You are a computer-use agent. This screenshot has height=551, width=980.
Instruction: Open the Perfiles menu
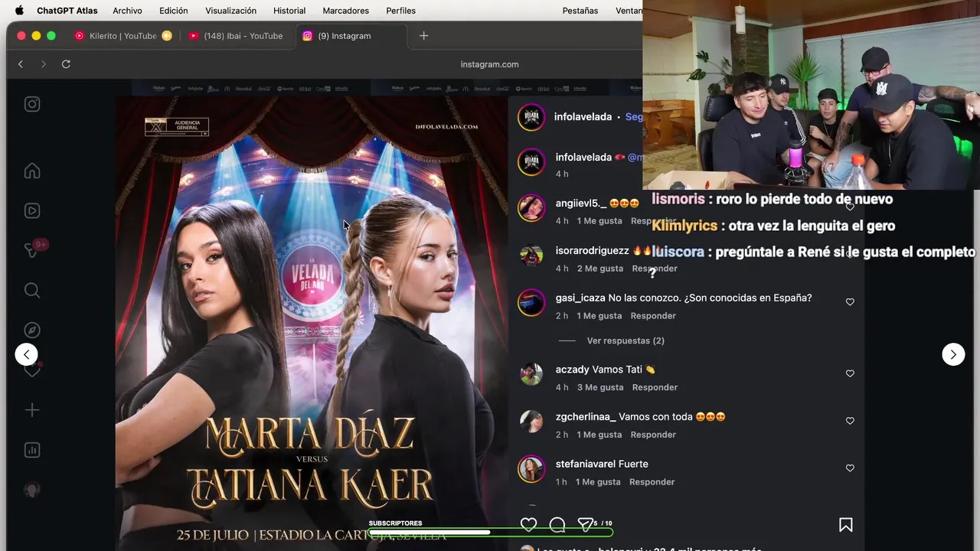(401, 11)
